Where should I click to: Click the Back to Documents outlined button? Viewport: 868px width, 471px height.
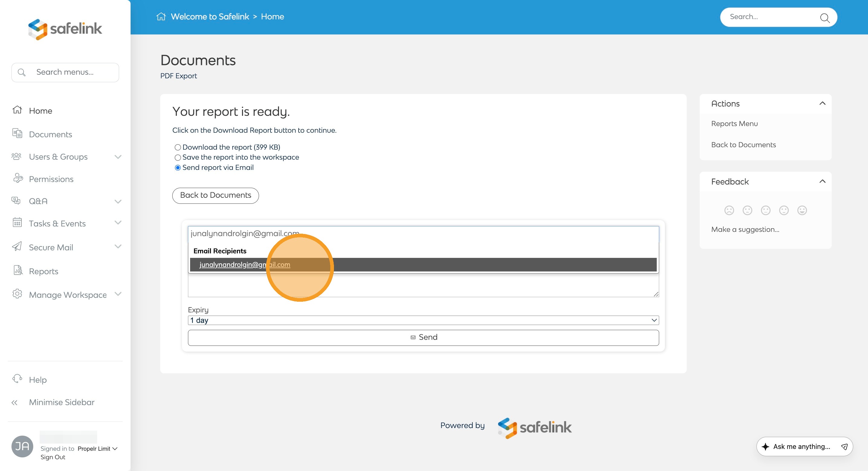tap(215, 195)
